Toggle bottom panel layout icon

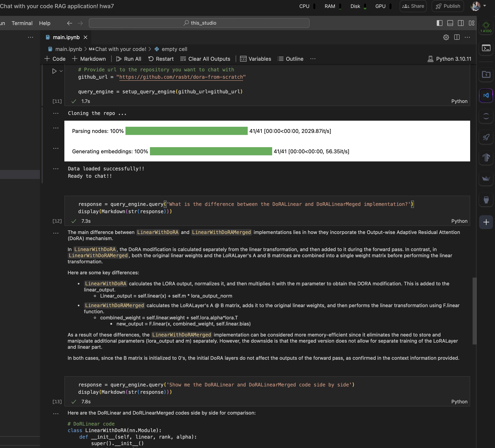(450, 23)
